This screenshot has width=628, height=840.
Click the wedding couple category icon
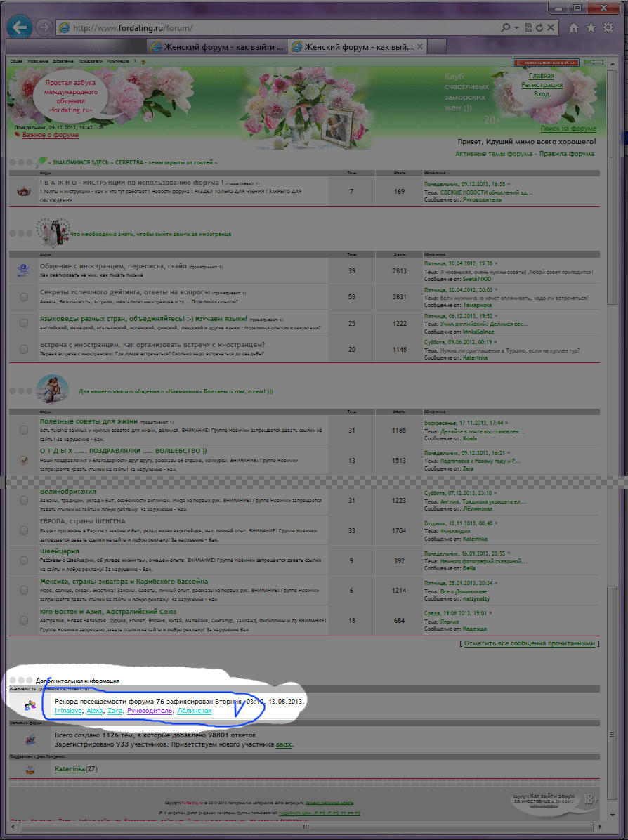(53, 232)
